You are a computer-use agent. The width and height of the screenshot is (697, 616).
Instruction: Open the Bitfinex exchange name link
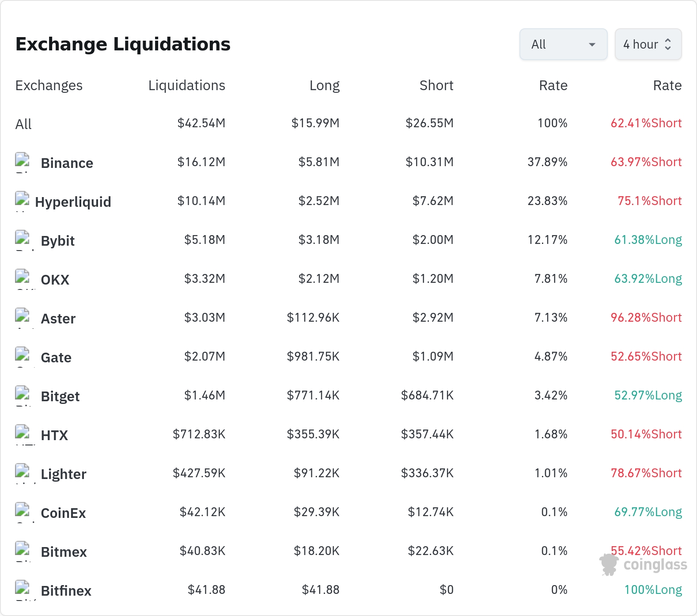66,591
